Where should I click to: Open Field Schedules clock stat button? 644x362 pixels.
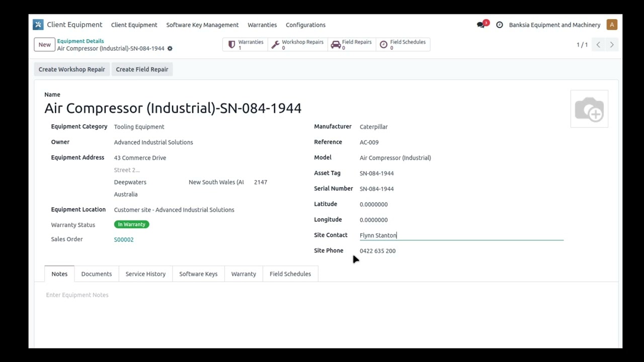point(403,45)
